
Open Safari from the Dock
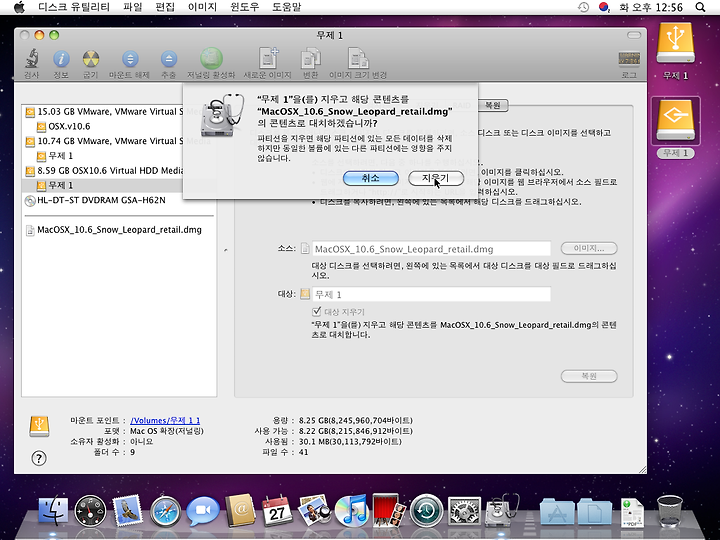(x=165, y=511)
